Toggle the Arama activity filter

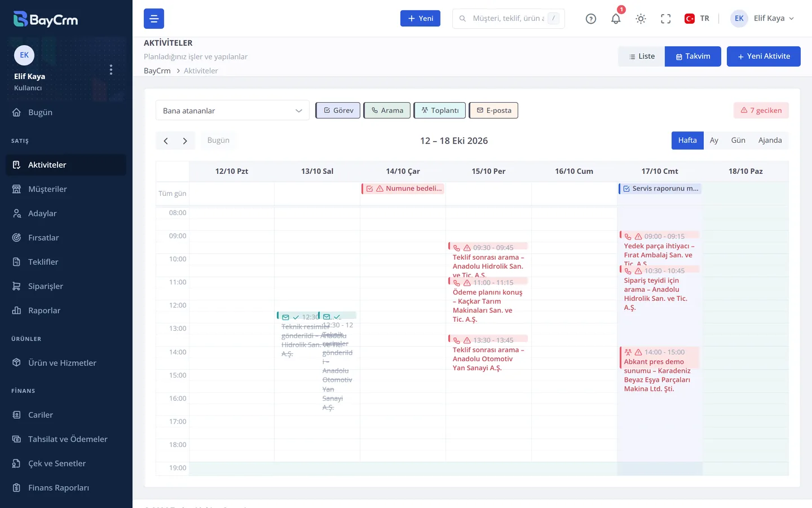click(x=387, y=111)
